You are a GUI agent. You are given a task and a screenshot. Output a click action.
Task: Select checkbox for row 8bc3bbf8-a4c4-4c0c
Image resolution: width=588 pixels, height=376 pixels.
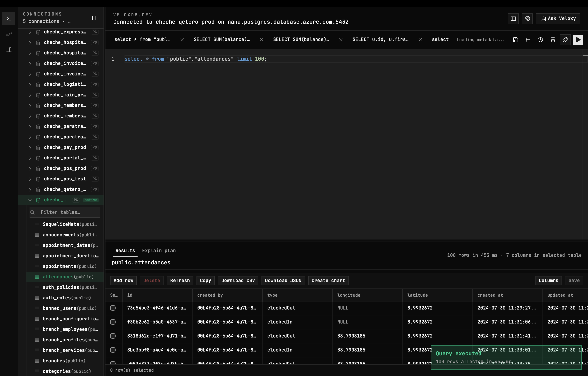113,350
